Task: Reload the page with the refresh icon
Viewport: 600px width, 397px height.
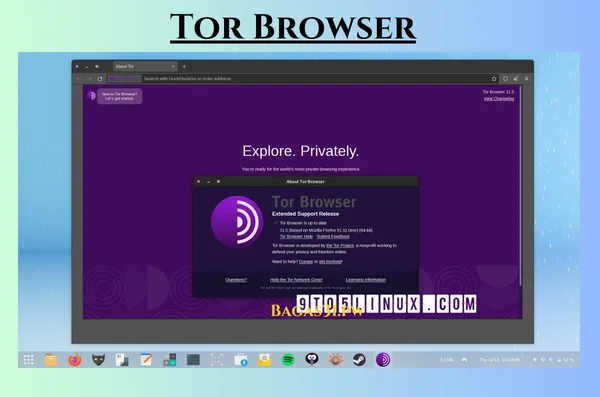Action: (100, 79)
